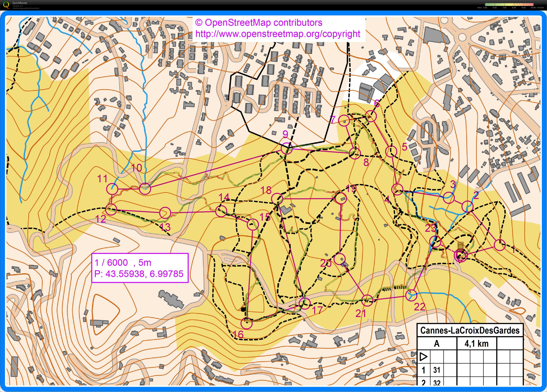Click control circle 2 on the map
Image resolution: width=547 pixels, height=392 pixels.
(467, 207)
